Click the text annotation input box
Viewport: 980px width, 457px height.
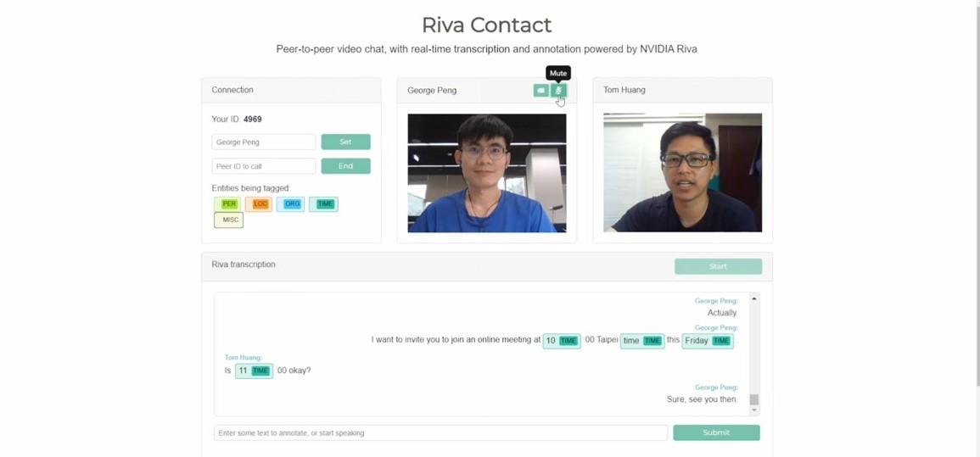coord(440,432)
